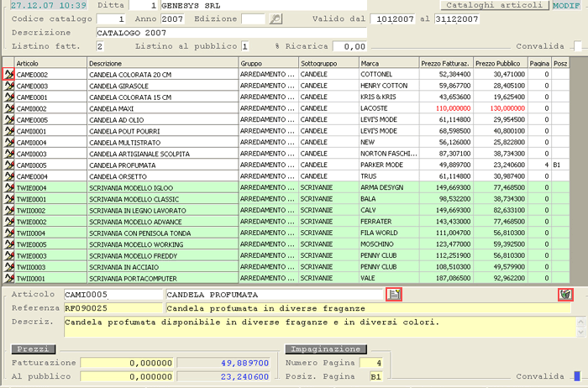Click the Ditta number field
588x388 pixels.
coord(144,5)
